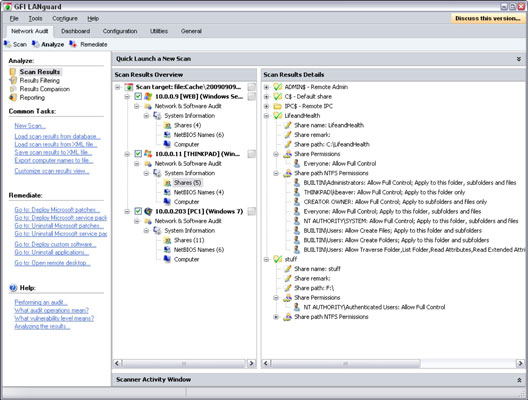Screen dimensions: 528x400
Task: Open the Configure menu
Action: (x=65, y=19)
